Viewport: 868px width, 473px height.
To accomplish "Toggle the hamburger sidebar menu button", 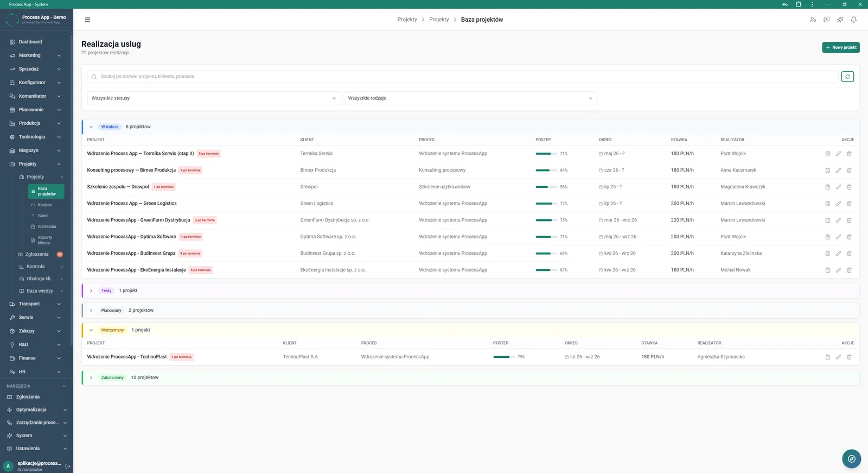I will [x=87, y=20].
